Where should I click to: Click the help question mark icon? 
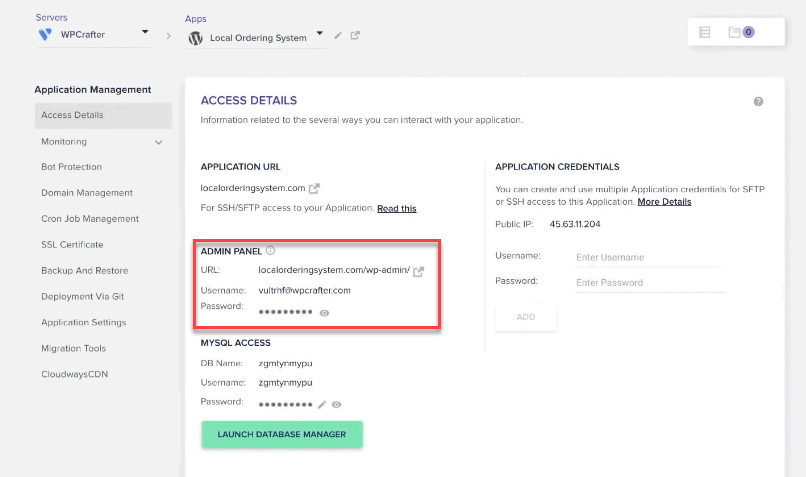pyautogui.click(x=758, y=101)
